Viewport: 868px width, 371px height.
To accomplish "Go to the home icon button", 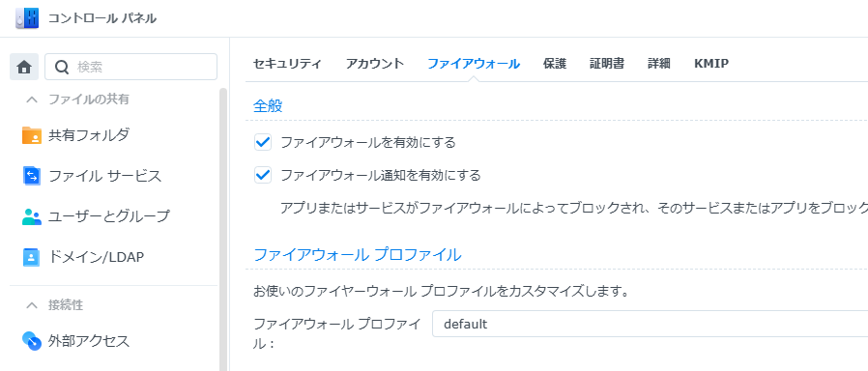I will (x=24, y=67).
